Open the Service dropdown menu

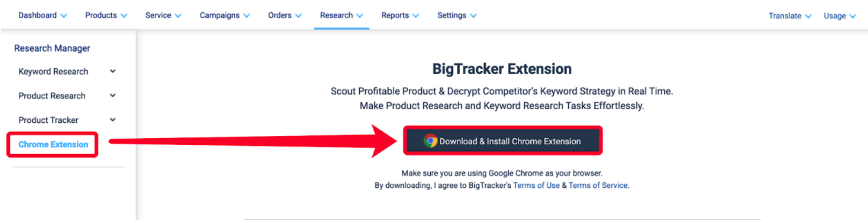click(x=163, y=15)
